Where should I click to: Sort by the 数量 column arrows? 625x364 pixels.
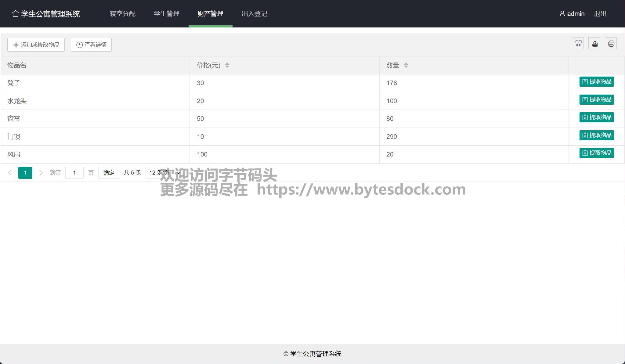point(406,65)
